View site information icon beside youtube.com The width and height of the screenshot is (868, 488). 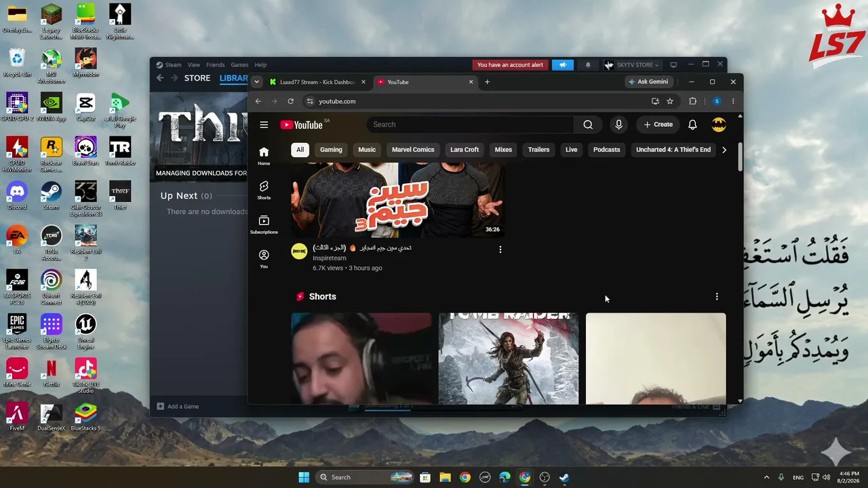coord(310,101)
